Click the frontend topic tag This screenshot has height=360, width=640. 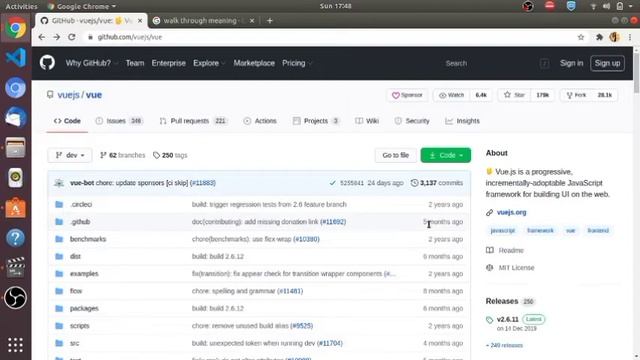point(598,231)
